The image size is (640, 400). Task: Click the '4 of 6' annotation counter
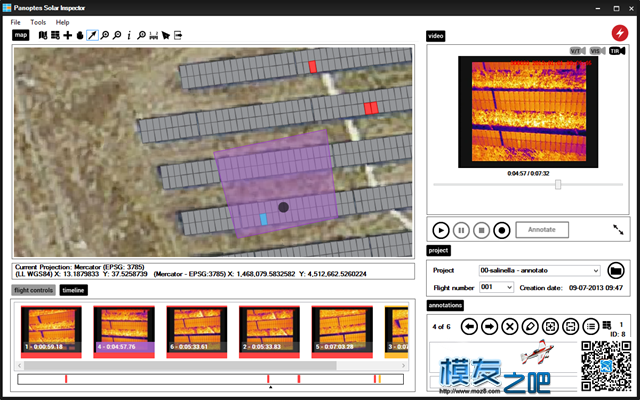441,327
